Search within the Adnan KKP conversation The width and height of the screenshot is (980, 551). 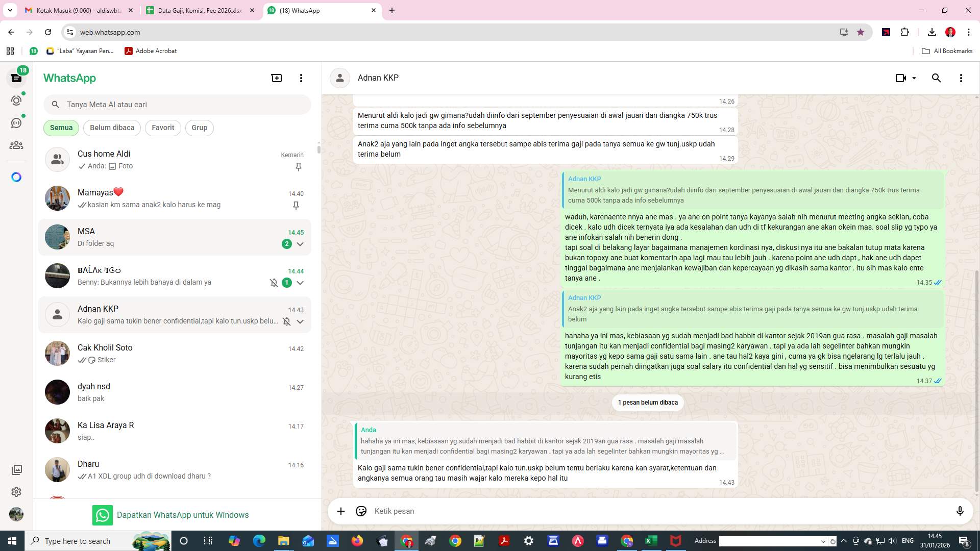[936, 78]
